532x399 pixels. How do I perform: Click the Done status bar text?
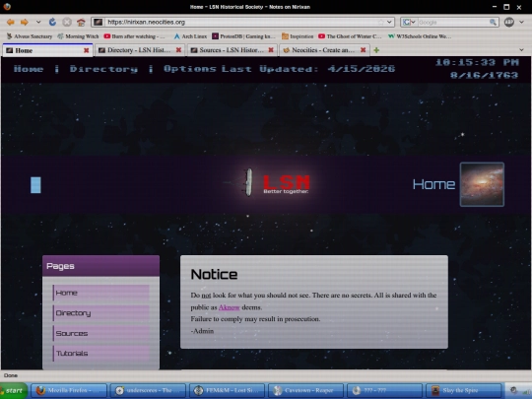[x=11, y=375]
